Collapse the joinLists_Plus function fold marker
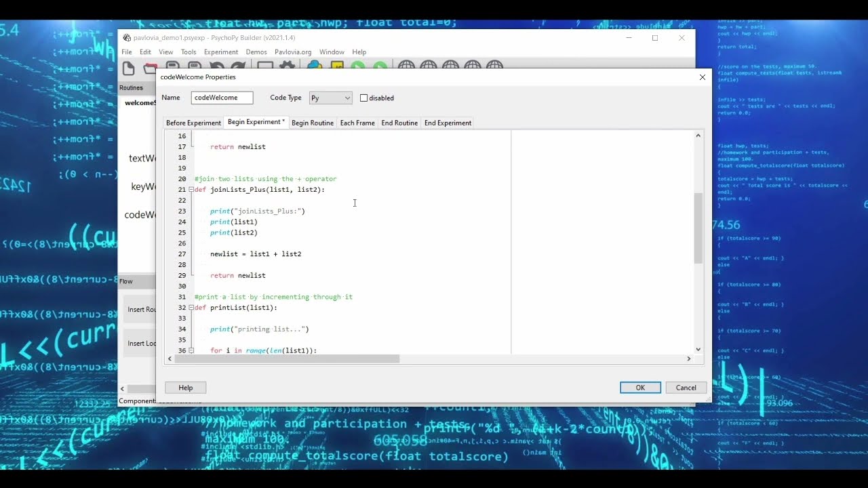The image size is (868, 488). [191, 190]
